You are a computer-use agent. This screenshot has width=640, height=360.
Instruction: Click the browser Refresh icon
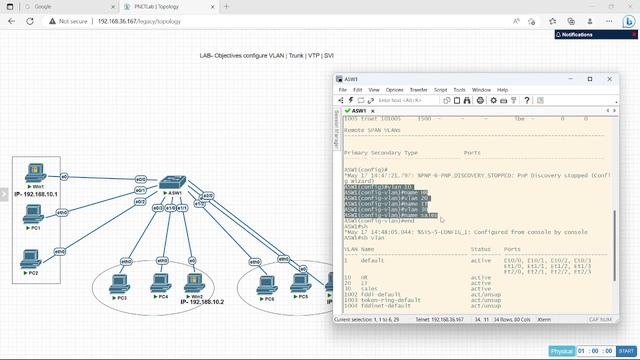30,21
